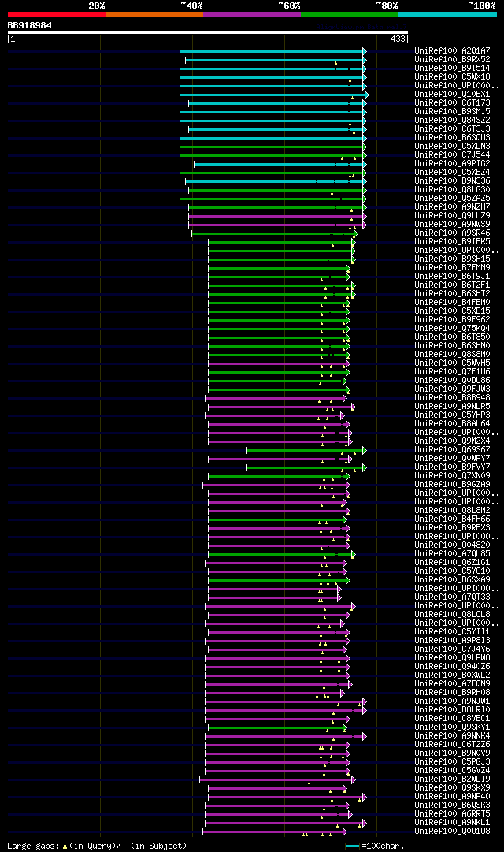
Task: Click the UniRef100_B9N336 entry
Action: pos(452,181)
